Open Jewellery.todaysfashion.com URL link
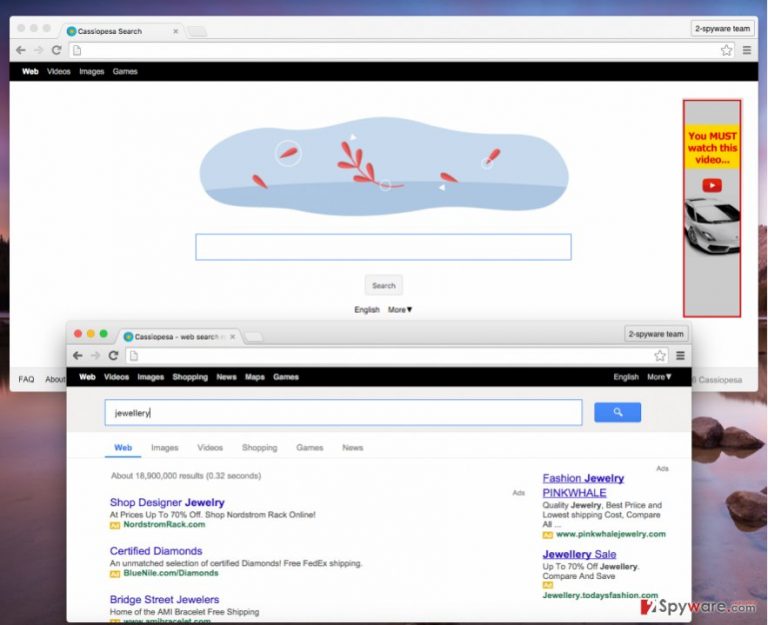The height and width of the screenshot is (625, 768). tap(600, 595)
